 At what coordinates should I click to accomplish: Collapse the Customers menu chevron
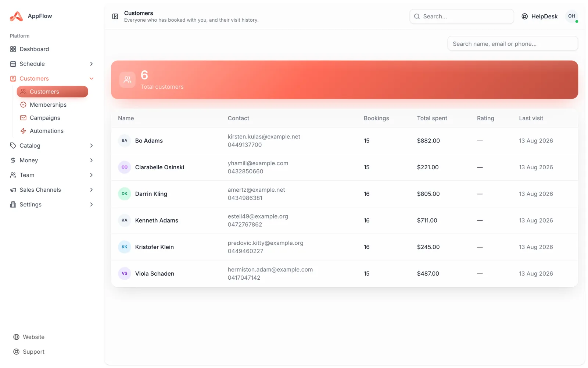pyautogui.click(x=92, y=78)
